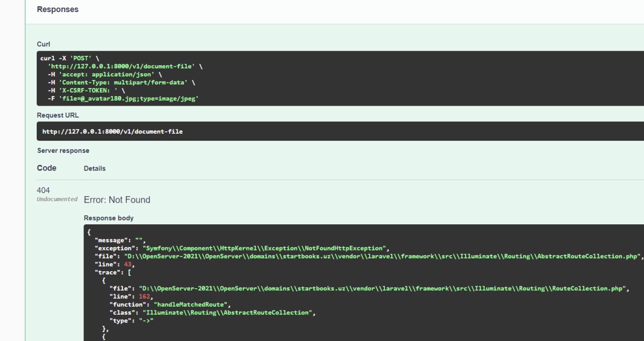Click the Request URL label
644x341 pixels.
click(58, 115)
